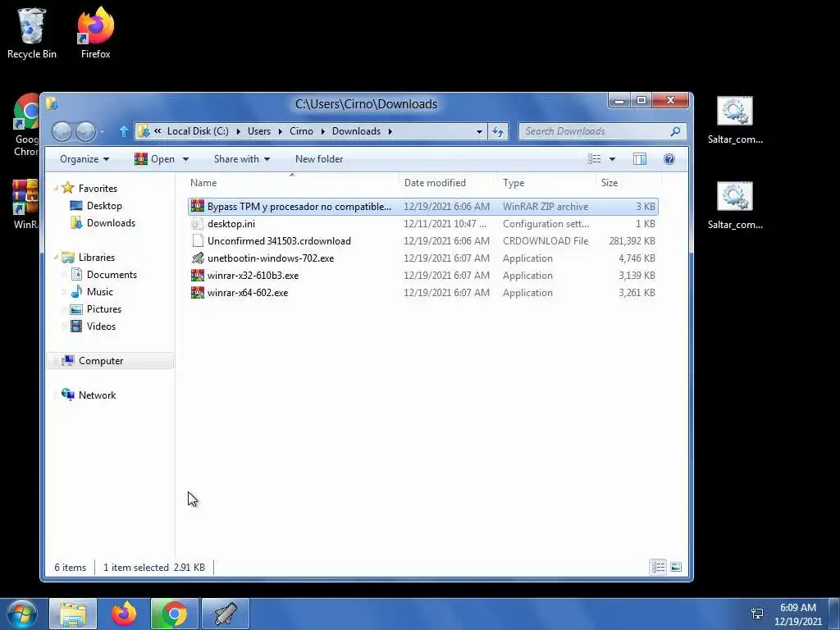Click the network tray icon
The image size is (840, 630).
[x=757, y=614]
